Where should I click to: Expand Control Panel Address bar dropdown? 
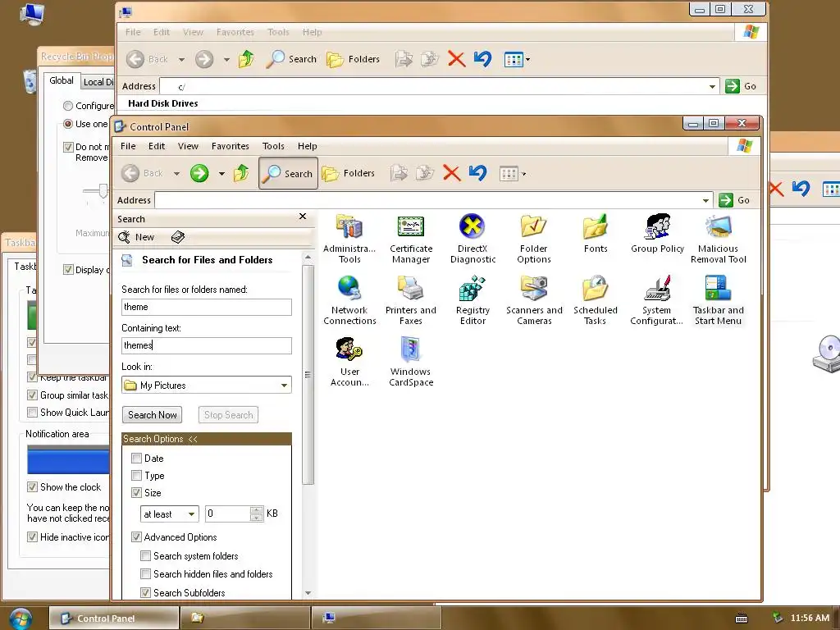point(705,200)
